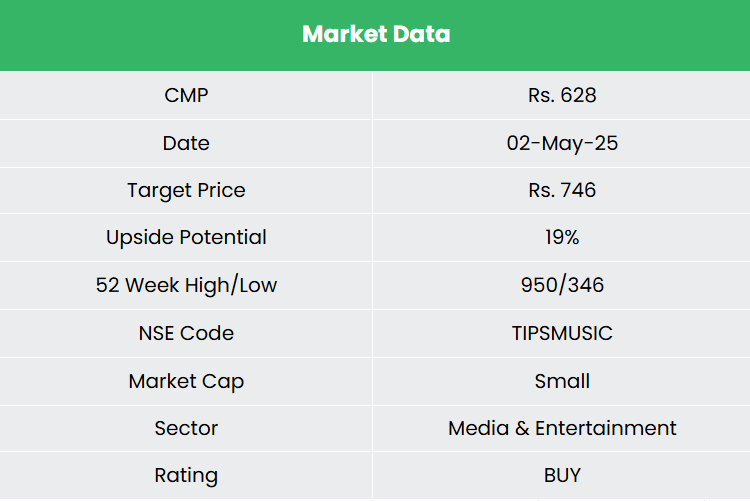Viewport: 750px width, 501px height.
Task: Click the TIPSMUSIC ticker code
Action: (562, 333)
